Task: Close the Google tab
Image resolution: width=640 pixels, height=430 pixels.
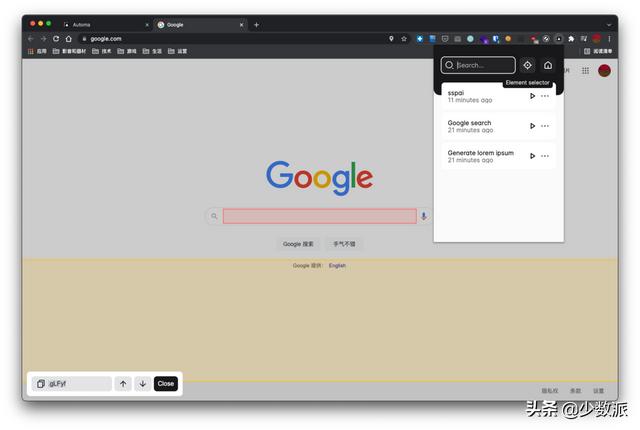Action: click(x=241, y=25)
